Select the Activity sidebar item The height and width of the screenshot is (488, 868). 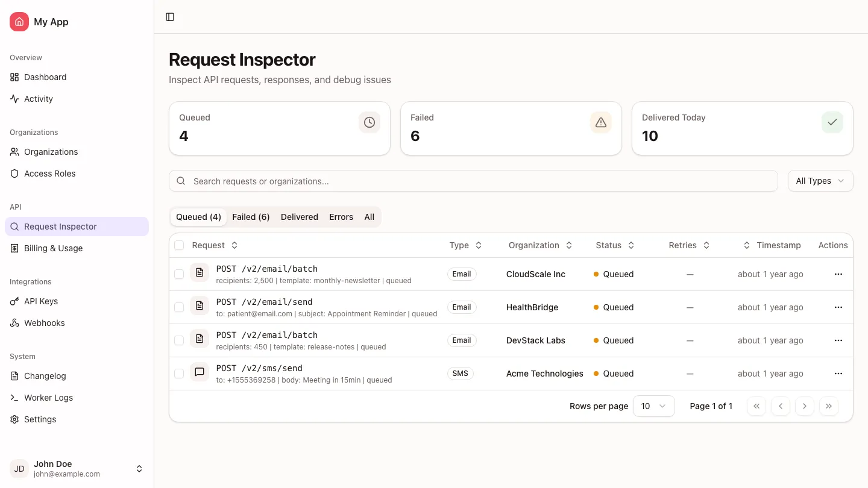(x=38, y=99)
